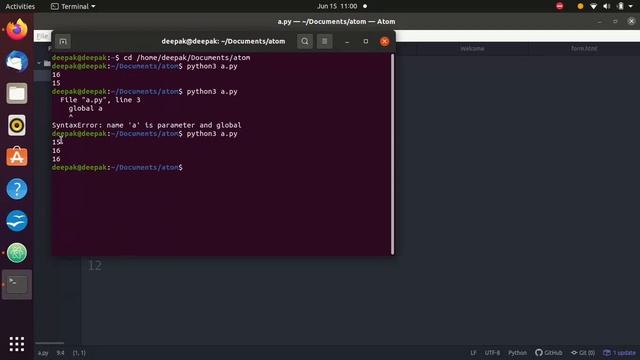Open Atom's File menu
640x360 pixels.
(42, 36)
